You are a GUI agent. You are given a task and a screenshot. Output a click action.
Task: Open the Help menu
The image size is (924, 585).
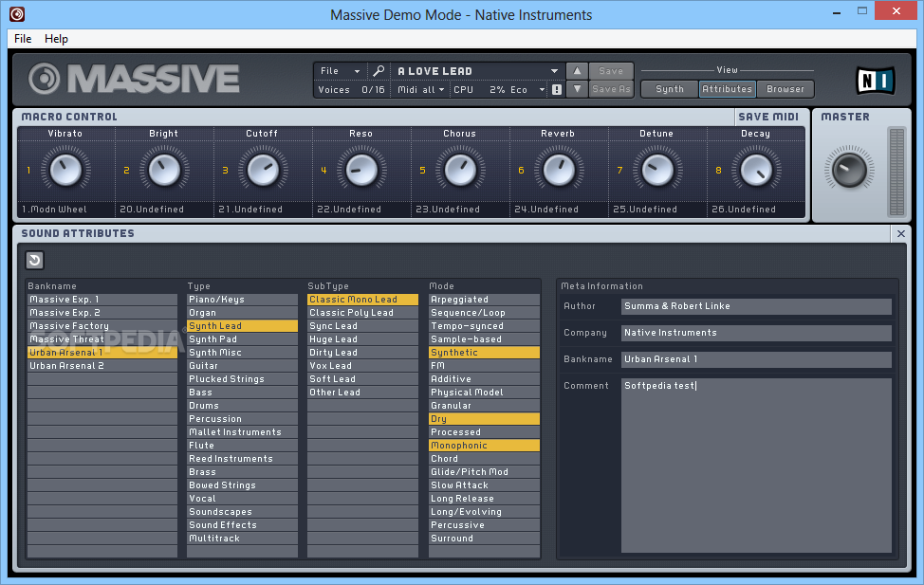click(x=56, y=38)
